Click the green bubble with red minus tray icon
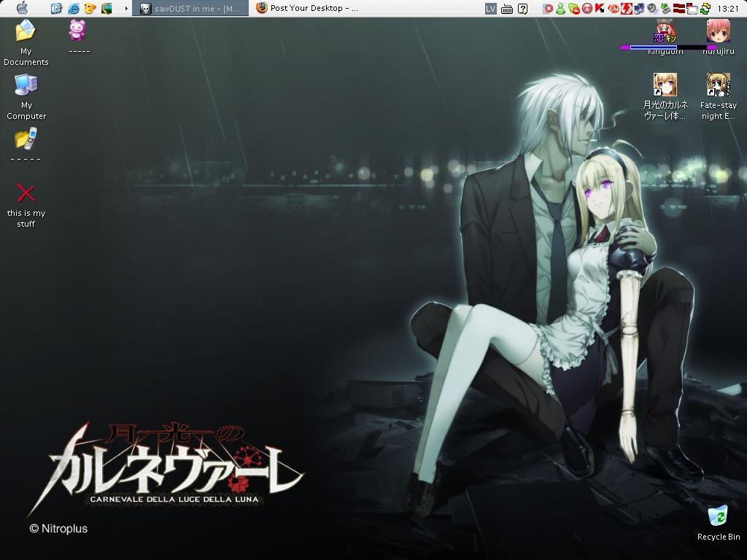Viewport: 747px width, 560px height. [x=574, y=9]
